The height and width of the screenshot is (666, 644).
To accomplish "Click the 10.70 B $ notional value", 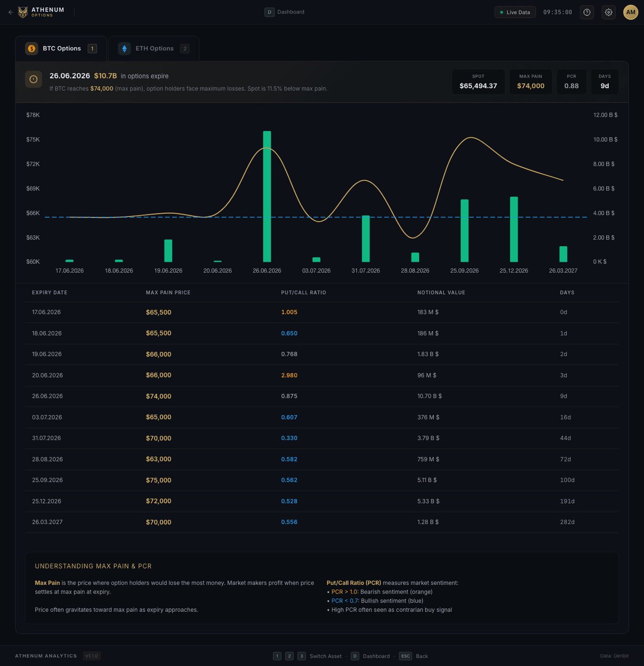I will click(429, 396).
